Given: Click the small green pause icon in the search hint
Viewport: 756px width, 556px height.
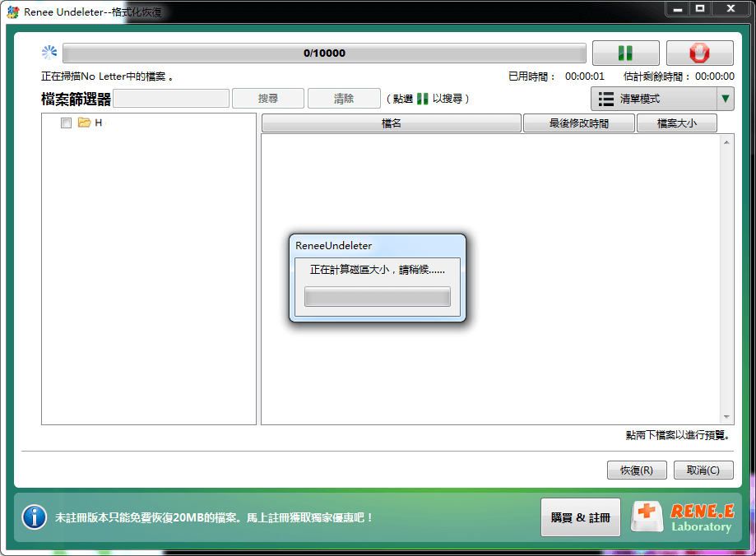Looking at the screenshot, I should (422, 99).
